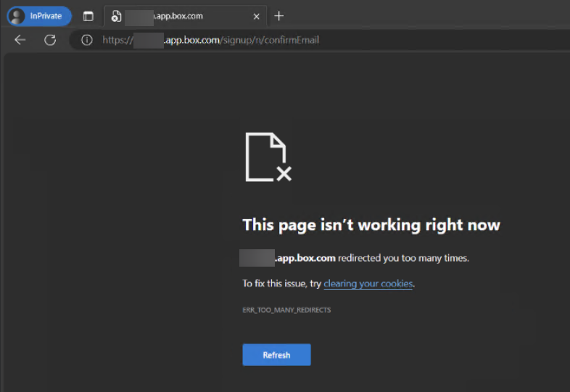The height and width of the screenshot is (392, 570).
Task: Click the broken document error icon
Action: coord(268,157)
